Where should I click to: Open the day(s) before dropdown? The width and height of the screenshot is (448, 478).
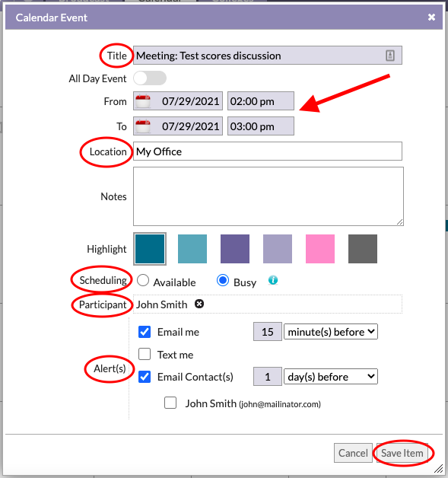[x=331, y=377]
